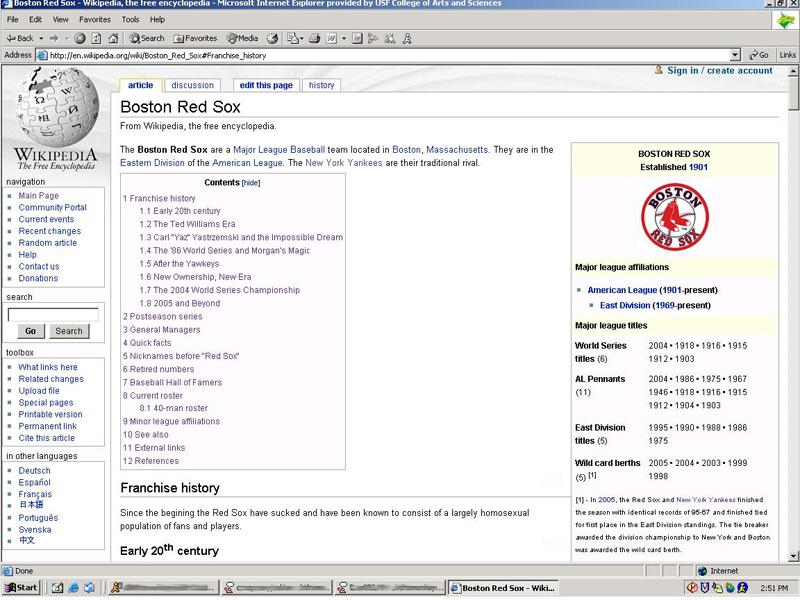Click the Wikipedia globe logo
The height and width of the screenshot is (600, 800).
[57, 106]
